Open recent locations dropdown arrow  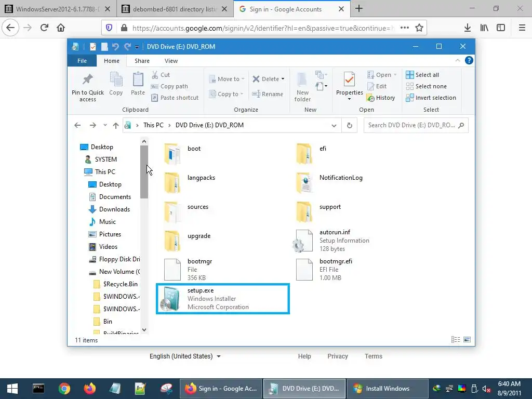pyautogui.click(x=105, y=125)
